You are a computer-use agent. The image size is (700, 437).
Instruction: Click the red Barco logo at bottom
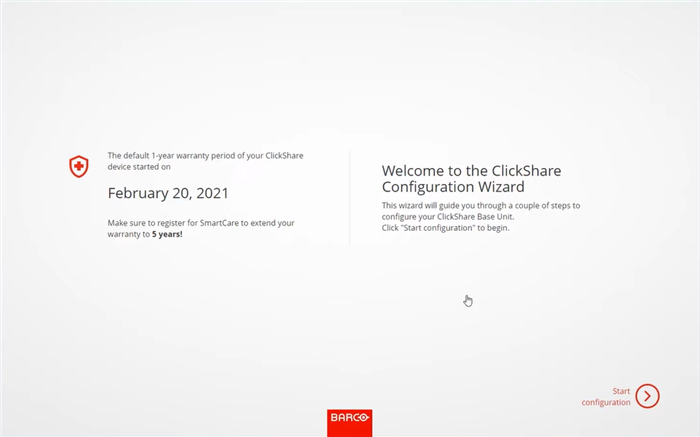[349, 418]
